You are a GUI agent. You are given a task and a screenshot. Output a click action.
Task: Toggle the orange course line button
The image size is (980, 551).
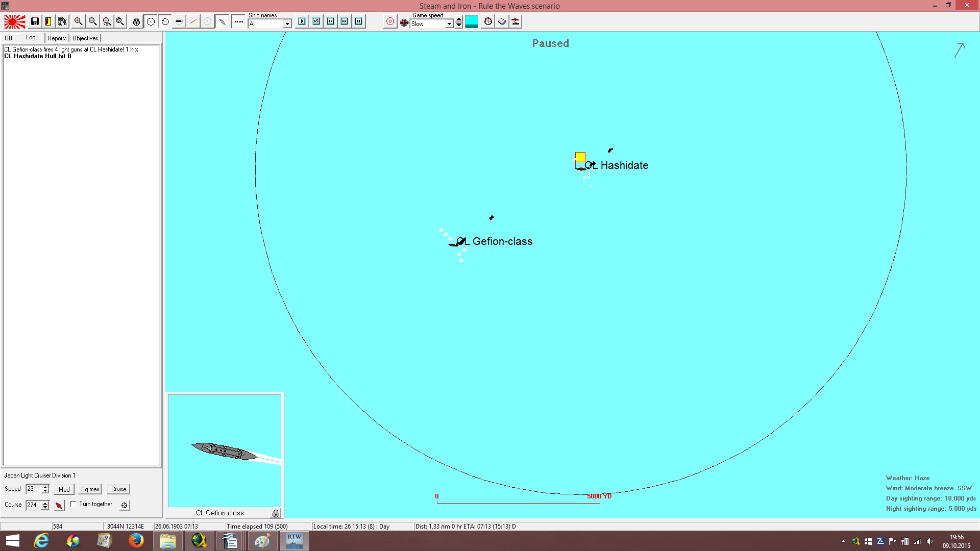193,21
